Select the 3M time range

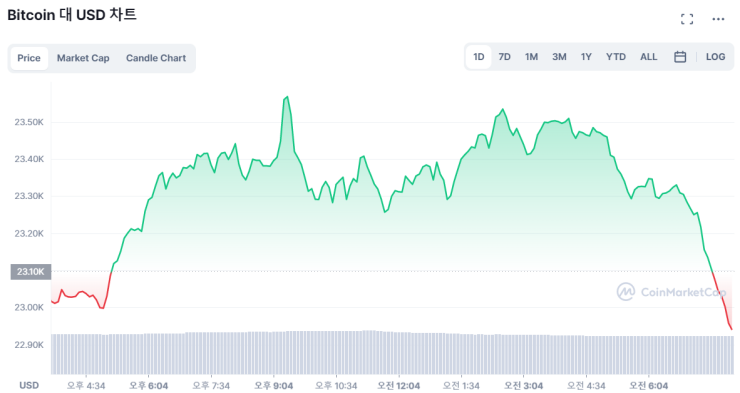[x=559, y=57]
